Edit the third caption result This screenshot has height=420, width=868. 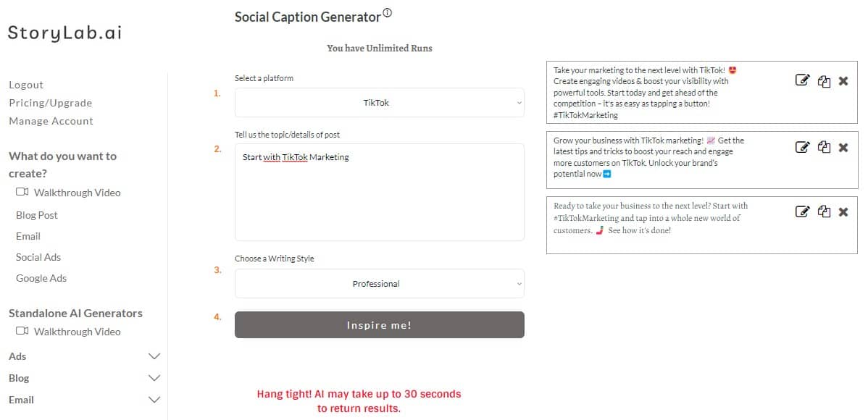coord(802,211)
